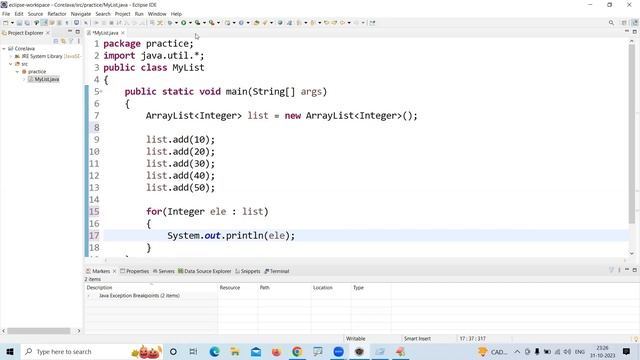This screenshot has height=360, width=640.
Task: Open Microsoft Edge from the taskbar
Action: click(x=214, y=351)
